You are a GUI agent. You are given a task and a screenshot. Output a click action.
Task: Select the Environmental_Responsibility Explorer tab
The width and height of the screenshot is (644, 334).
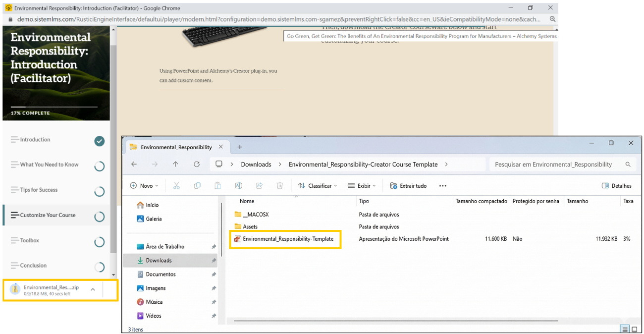click(176, 147)
